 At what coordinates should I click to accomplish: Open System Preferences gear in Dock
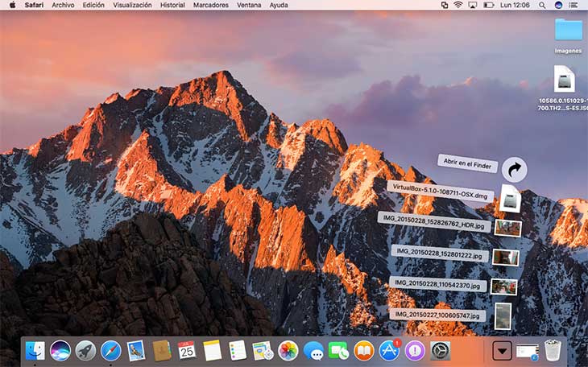click(440, 351)
